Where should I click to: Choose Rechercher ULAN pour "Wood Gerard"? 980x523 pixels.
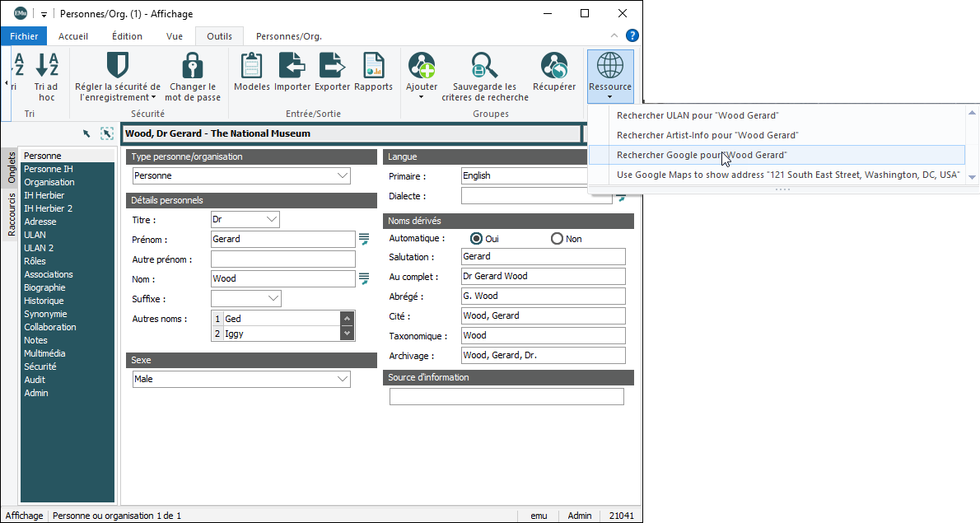click(697, 115)
